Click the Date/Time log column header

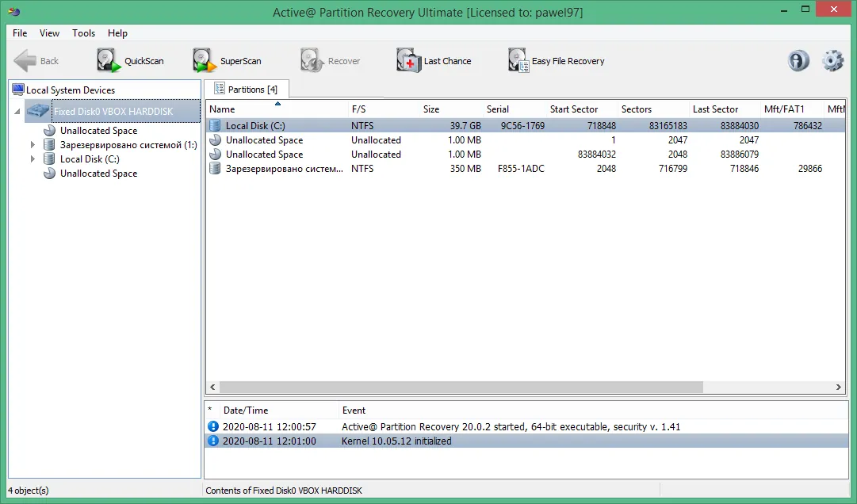[x=277, y=410]
